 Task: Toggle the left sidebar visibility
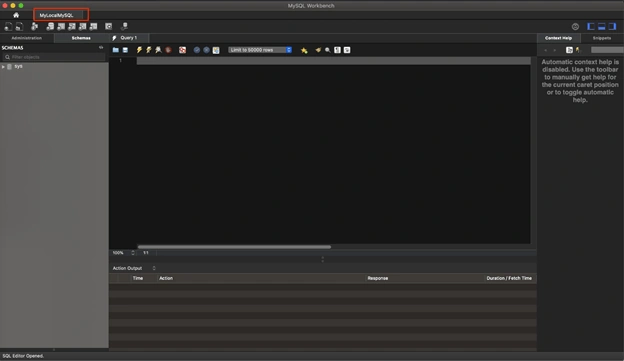tap(591, 27)
